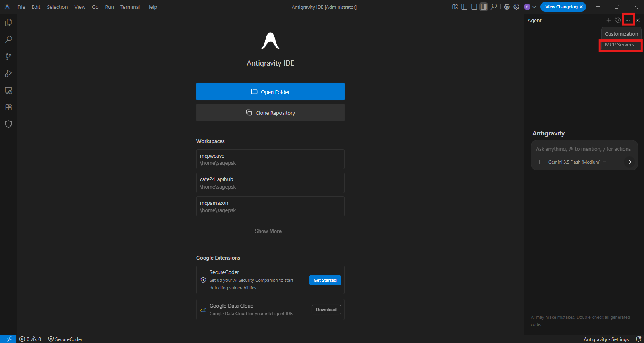This screenshot has width=644, height=343.
Task: Open the cafe24-apihub workspace
Action: [x=270, y=183]
